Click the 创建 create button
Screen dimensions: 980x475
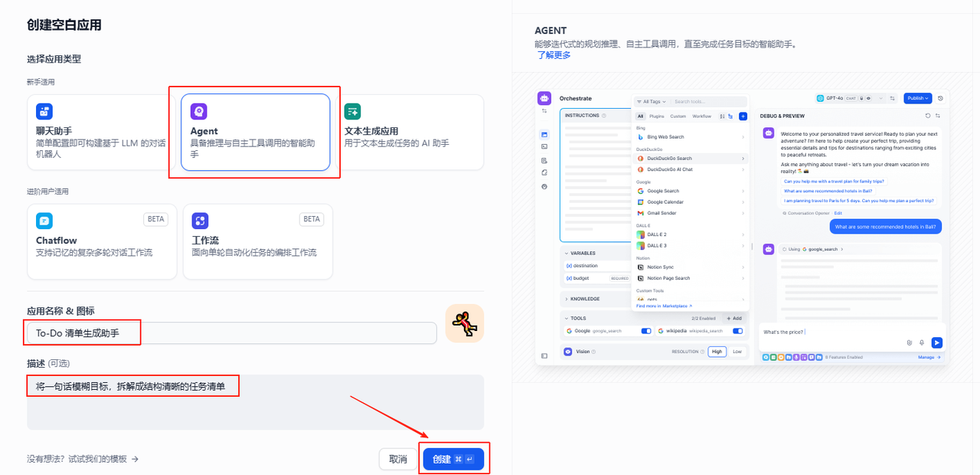point(453,459)
